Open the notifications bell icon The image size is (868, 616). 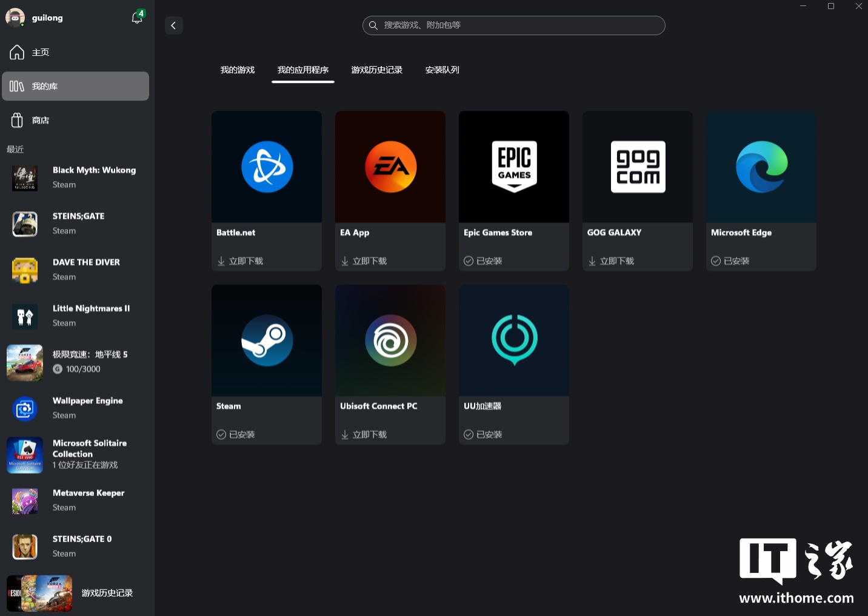tap(138, 18)
